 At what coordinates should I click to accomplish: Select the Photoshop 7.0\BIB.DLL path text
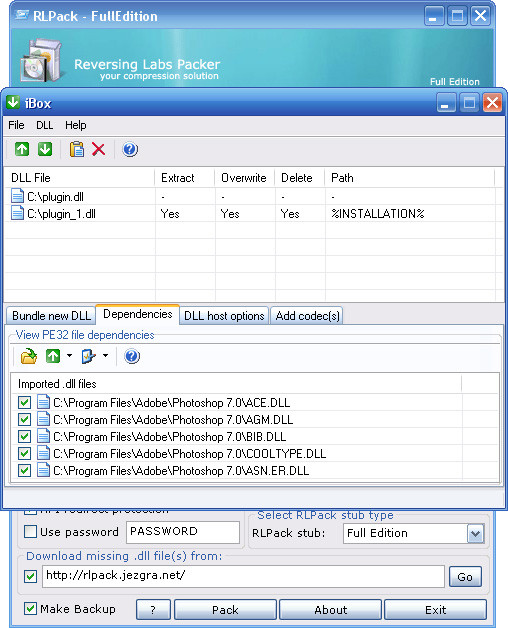(x=169, y=437)
